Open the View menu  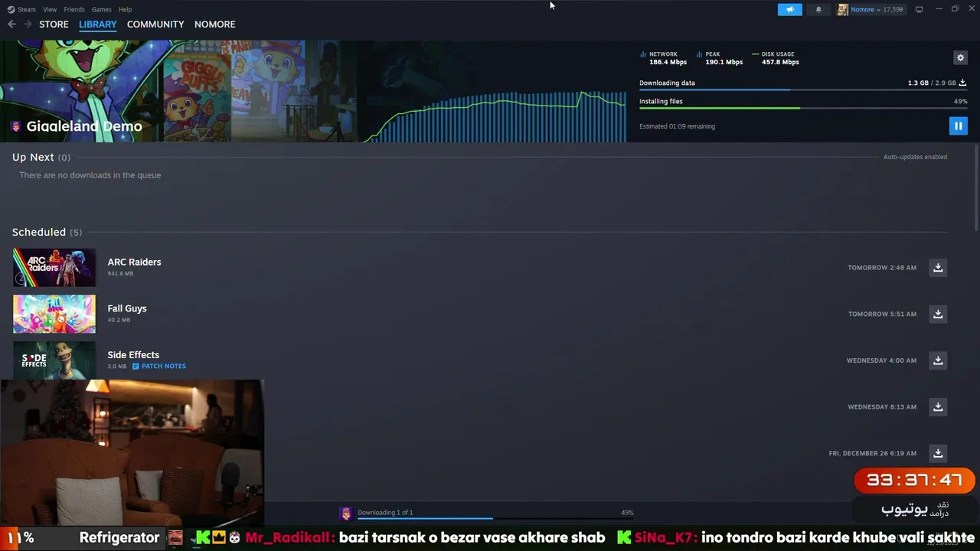tap(50, 9)
